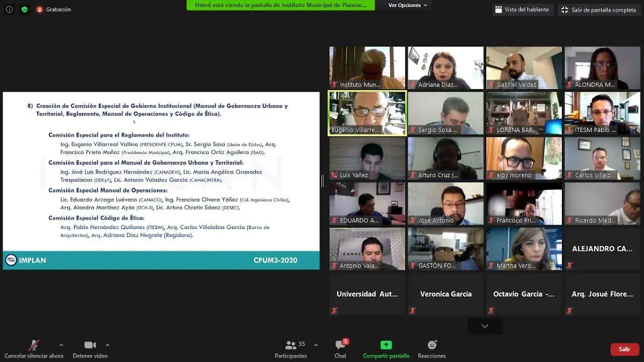Image resolution: width=644 pixels, height=362 pixels.
Task: Select Eugenio Villarreal's highlighted video tile
Action: coord(368,113)
